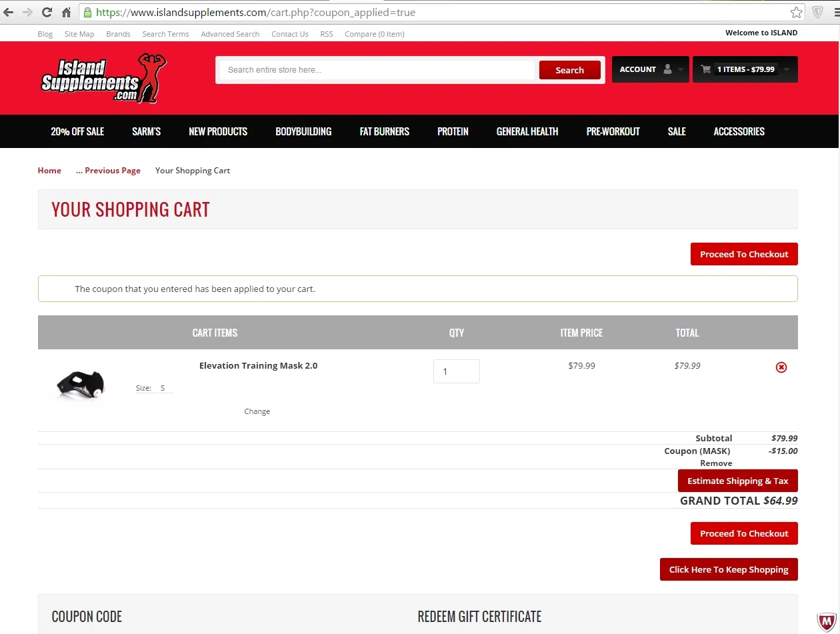Open the Contact Us link
This screenshot has height=634, width=840.
[290, 34]
